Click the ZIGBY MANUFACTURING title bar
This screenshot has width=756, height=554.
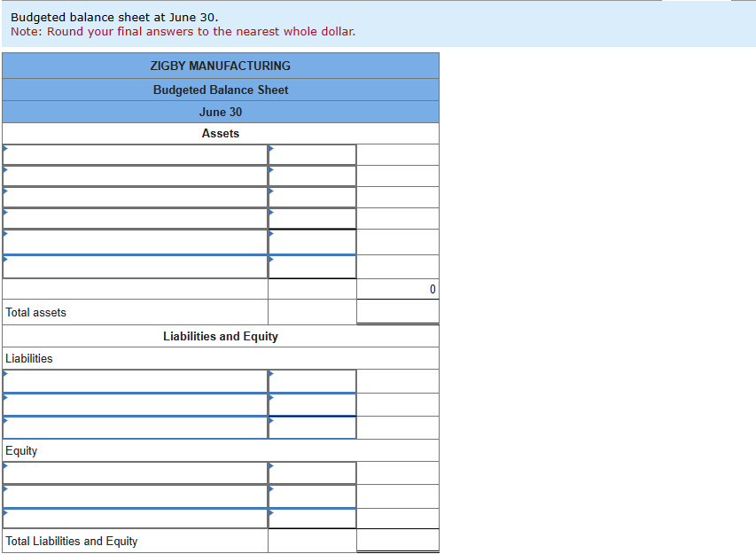tap(221, 66)
